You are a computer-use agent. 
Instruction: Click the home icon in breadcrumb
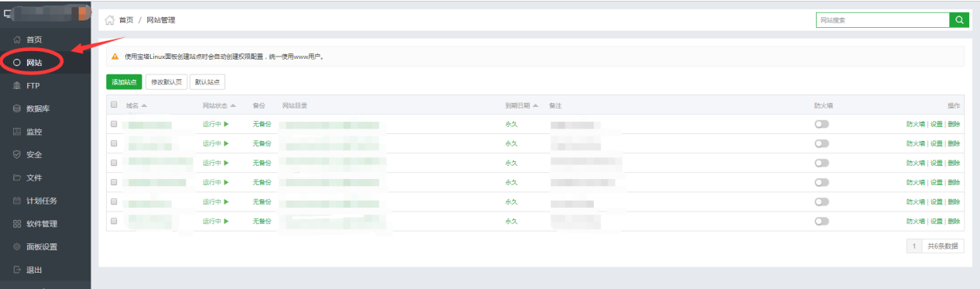(x=109, y=20)
